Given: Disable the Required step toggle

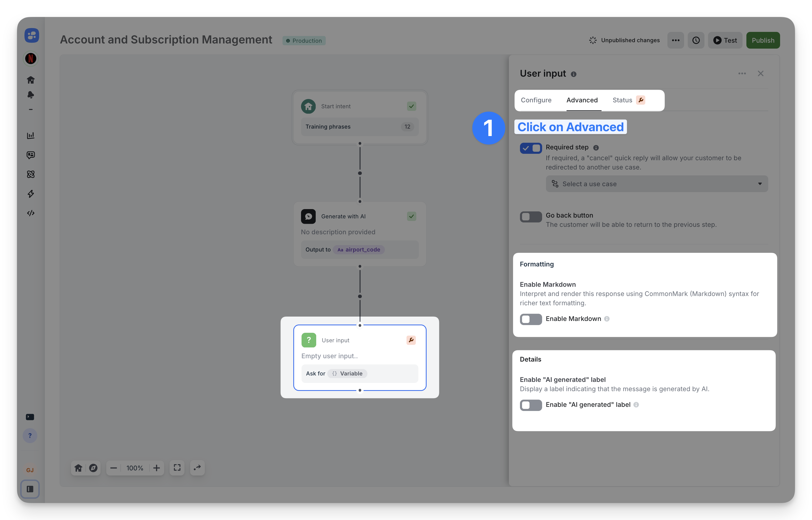Looking at the screenshot, I should click(531, 148).
